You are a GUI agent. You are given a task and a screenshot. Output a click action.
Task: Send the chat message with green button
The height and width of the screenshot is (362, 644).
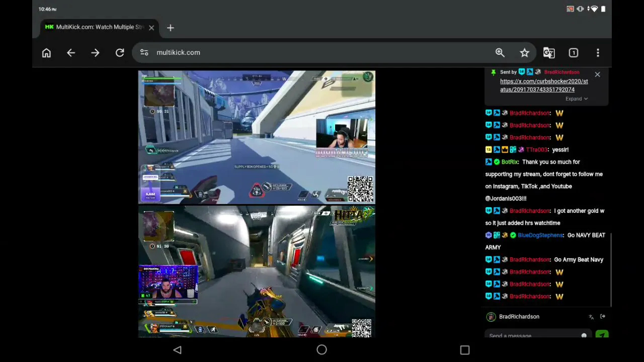coord(602,335)
